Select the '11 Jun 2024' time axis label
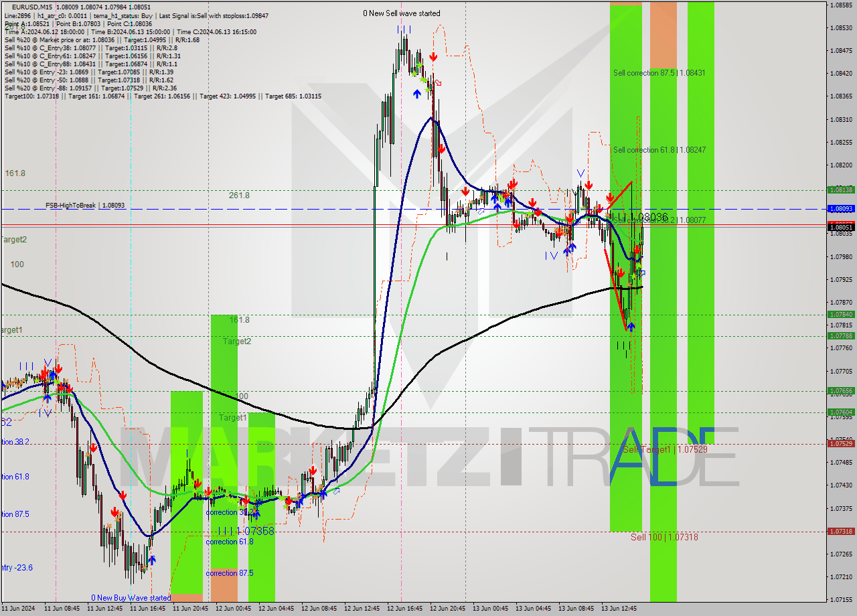Screen dimensions: 857x616 tap(18, 609)
